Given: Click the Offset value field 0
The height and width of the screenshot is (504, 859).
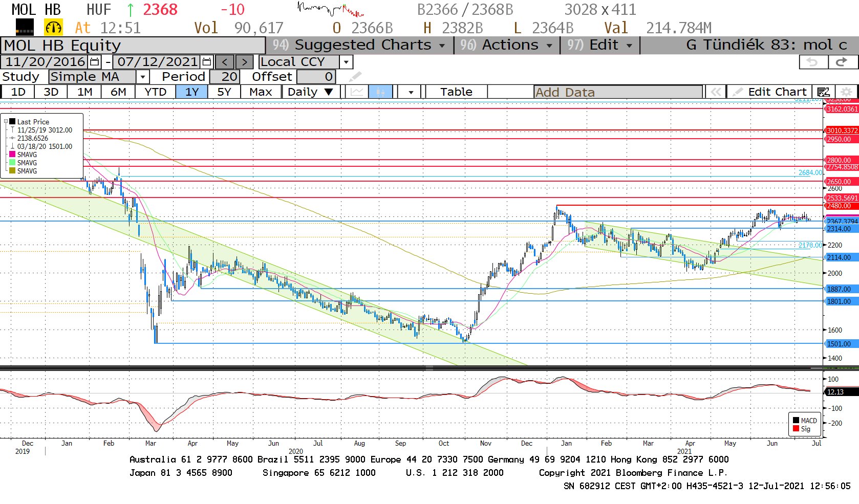Looking at the screenshot, I should click(316, 77).
